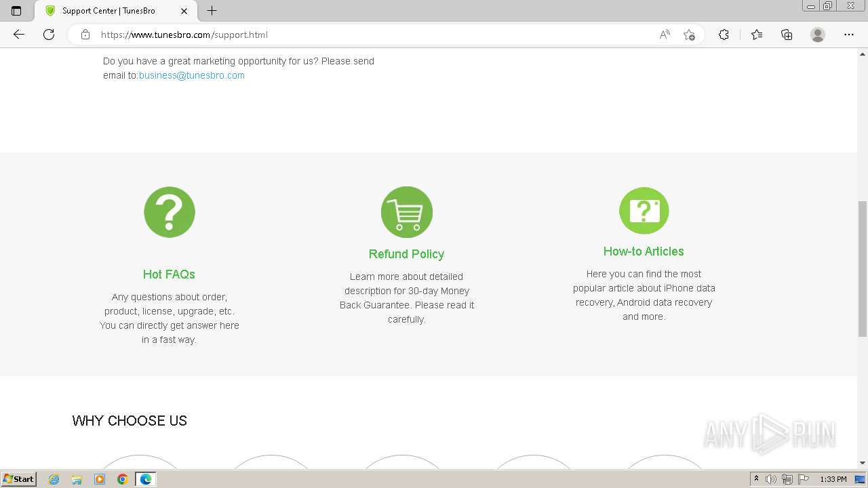Click the How-to Articles description paragraph
The image size is (868, 488).
644,295
